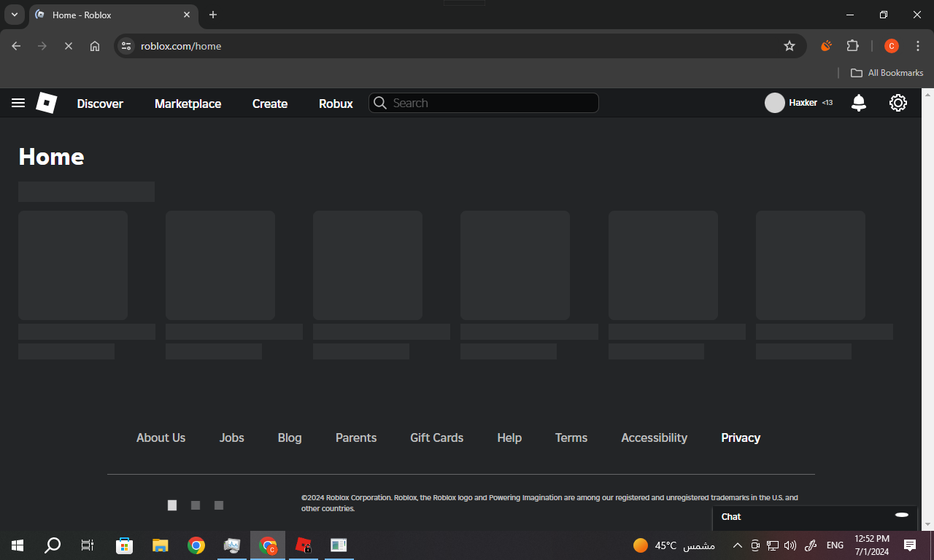
Task: Open the Roblox hamburger navigation menu
Action: coord(18,104)
